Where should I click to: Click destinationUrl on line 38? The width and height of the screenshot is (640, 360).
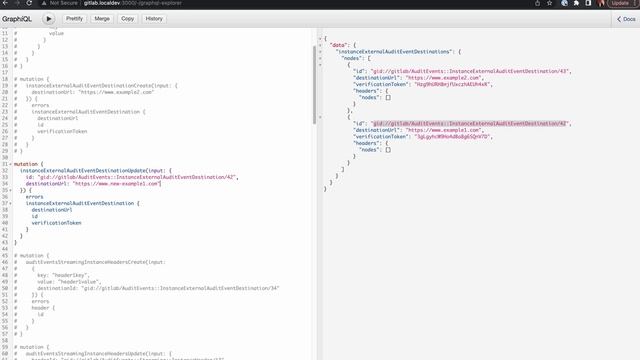52,210
